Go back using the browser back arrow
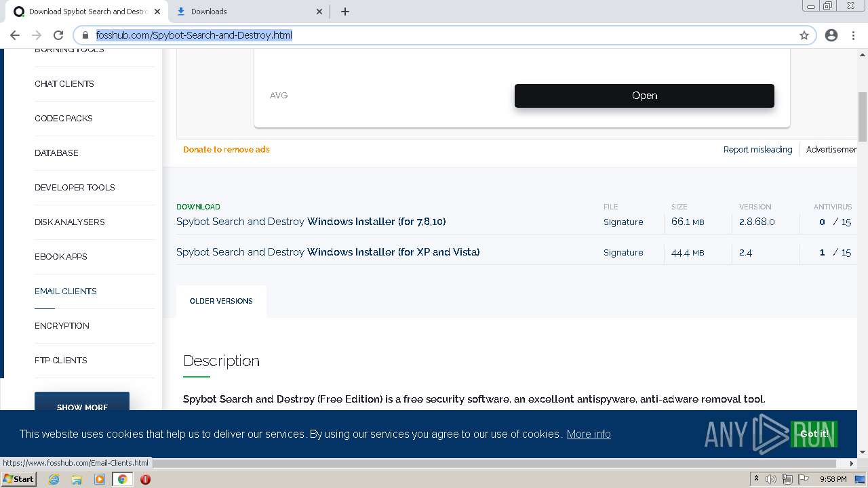868x488 pixels. [x=15, y=35]
